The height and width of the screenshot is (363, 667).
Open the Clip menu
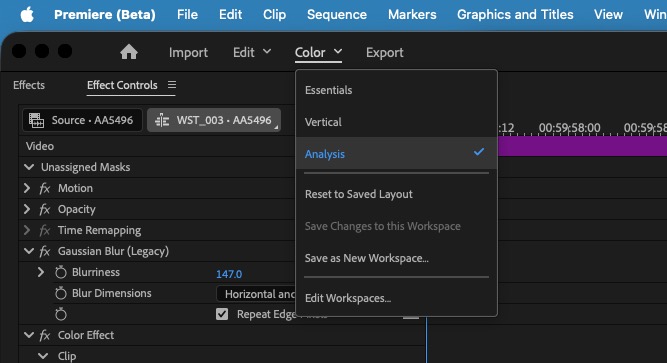coord(274,14)
